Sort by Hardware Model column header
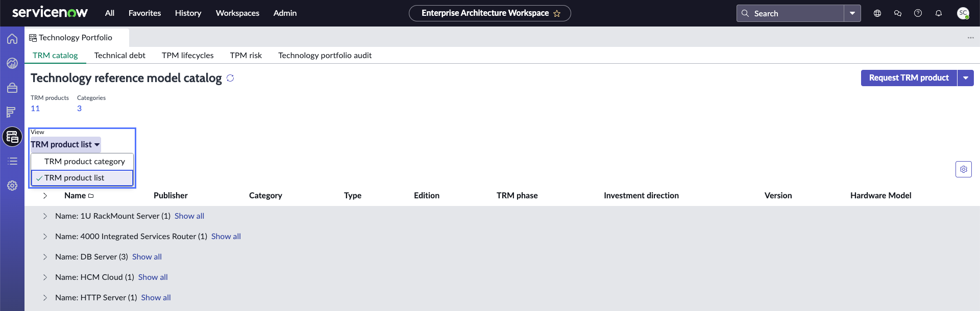This screenshot has width=980, height=311. pos(880,196)
